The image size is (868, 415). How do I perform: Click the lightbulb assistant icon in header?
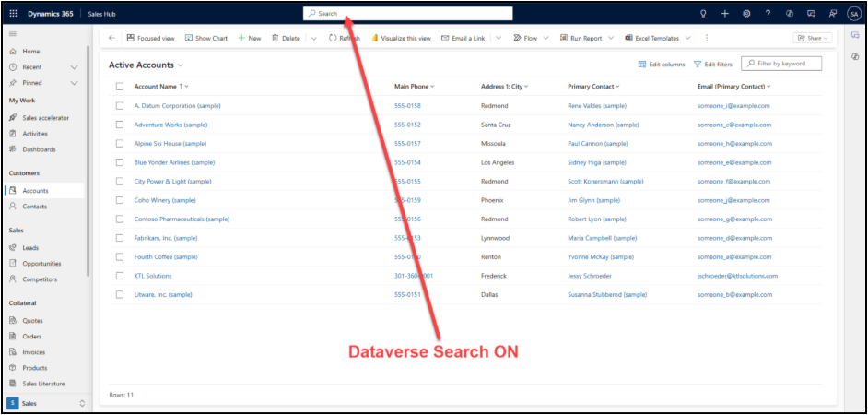704,14
